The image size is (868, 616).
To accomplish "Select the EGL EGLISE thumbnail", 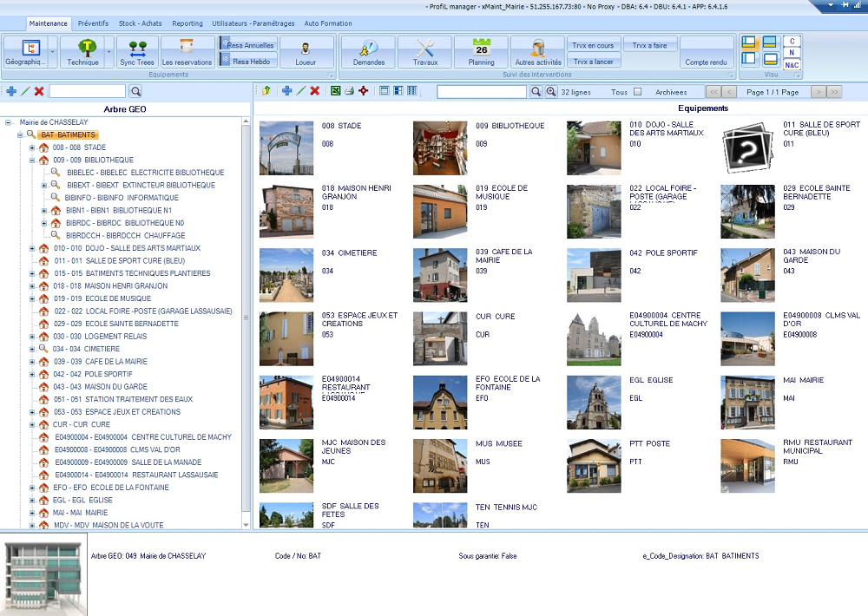I will 594,403.
